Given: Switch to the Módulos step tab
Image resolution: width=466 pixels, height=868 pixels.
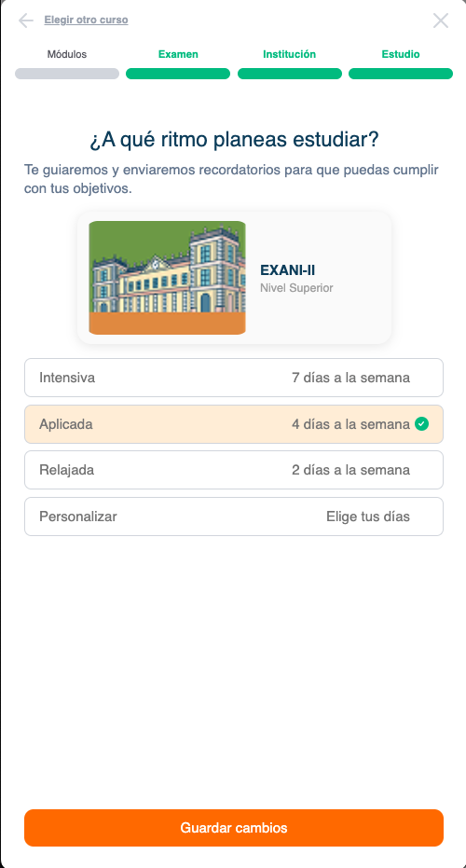Looking at the screenshot, I should [x=67, y=54].
